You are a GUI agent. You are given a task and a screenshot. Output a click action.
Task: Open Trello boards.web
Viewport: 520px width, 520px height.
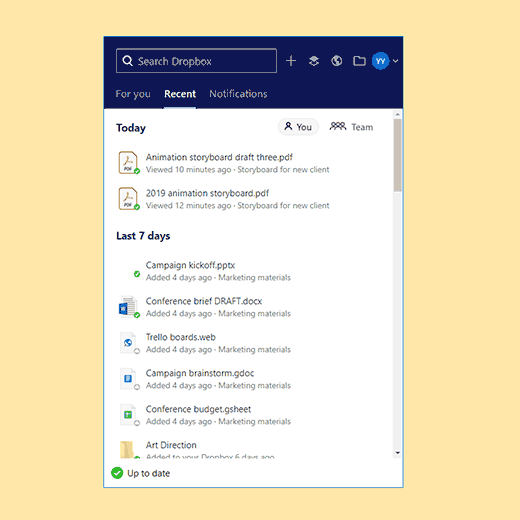point(181,337)
